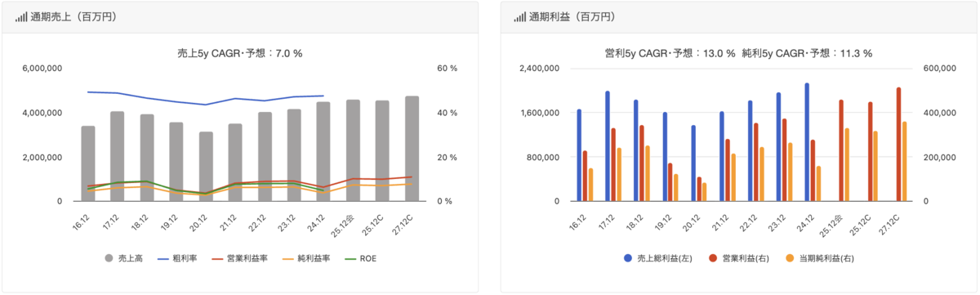Click the blue gross profit bar for 16.12
This screenshot has width=980, height=295.
(579, 155)
